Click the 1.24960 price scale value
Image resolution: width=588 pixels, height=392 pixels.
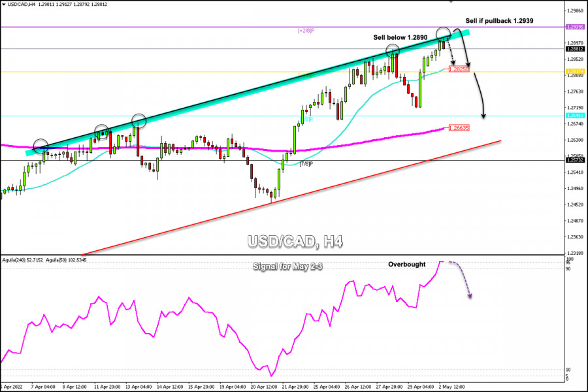point(576,189)
